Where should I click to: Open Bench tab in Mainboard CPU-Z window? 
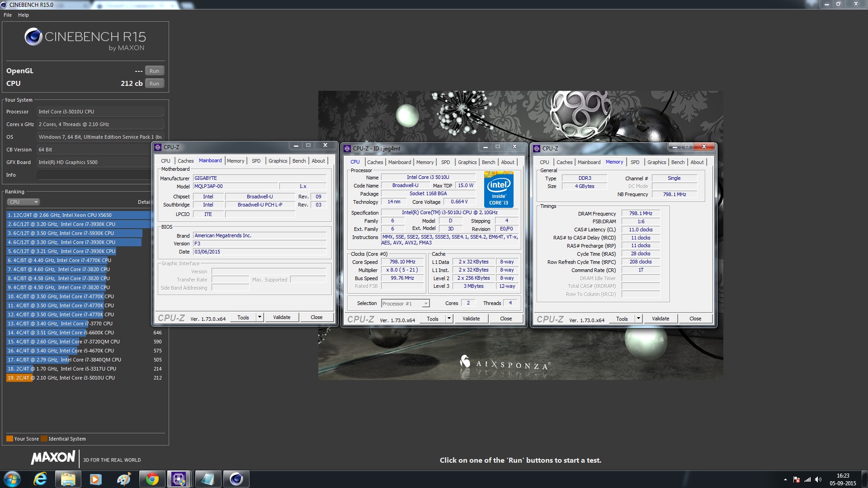[x=299, y=161]
